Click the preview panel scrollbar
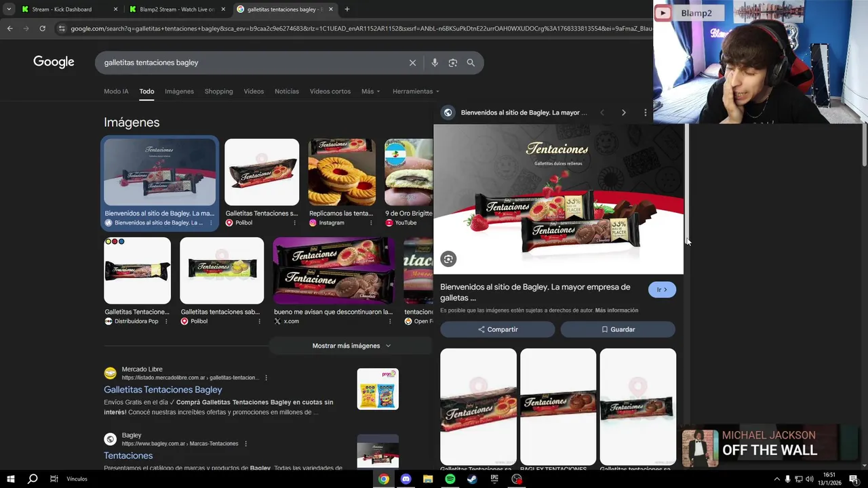Screen dimensions: 868x488 [x=687, y=184]
